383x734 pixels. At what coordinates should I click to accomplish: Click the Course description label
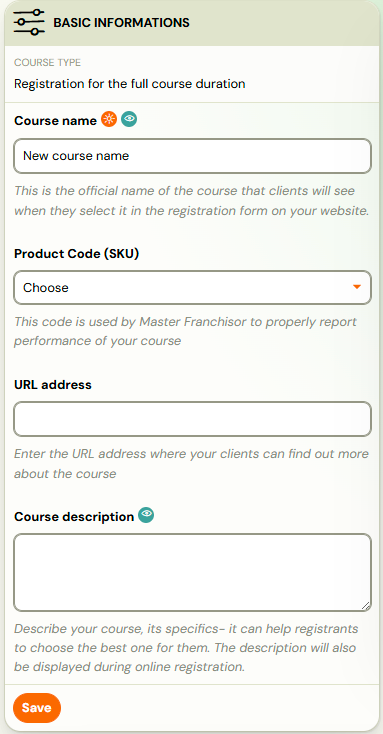click(74, 517)
